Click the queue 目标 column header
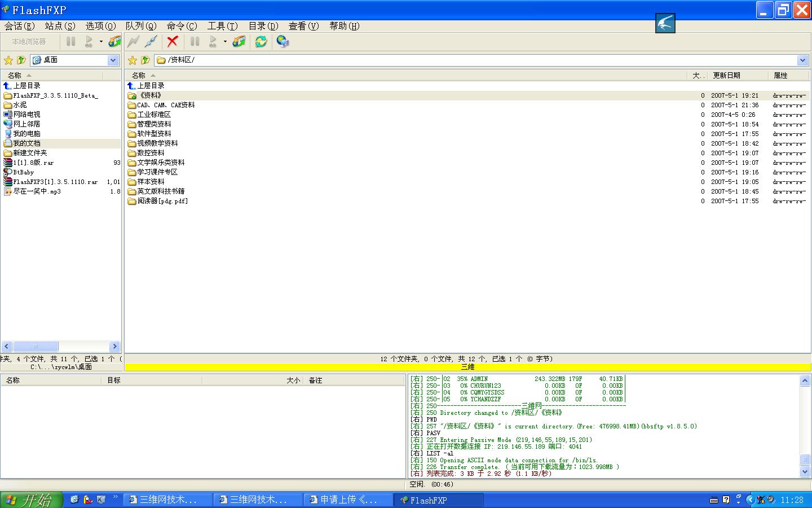Viewport: 812px width, 508px height. (152, 380)
